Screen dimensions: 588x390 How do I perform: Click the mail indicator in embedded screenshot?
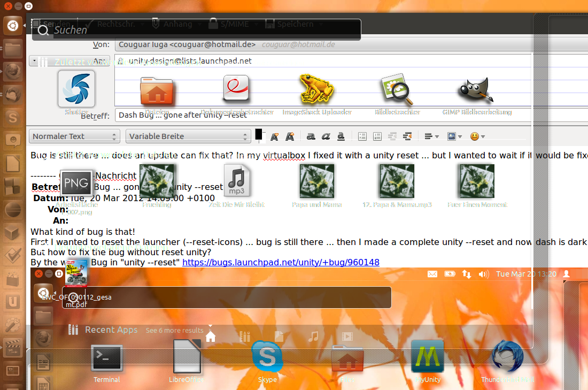click(432, 274)
